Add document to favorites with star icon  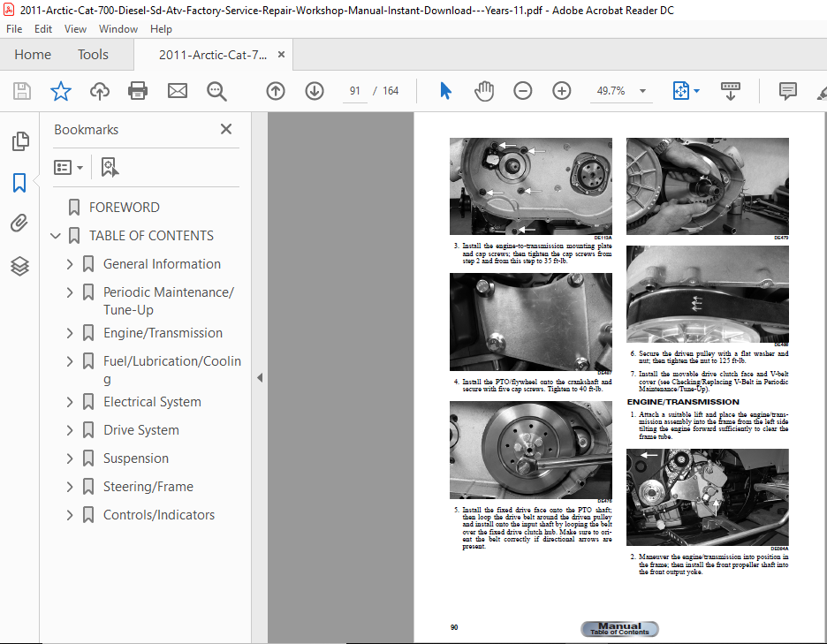pos(61,91)
